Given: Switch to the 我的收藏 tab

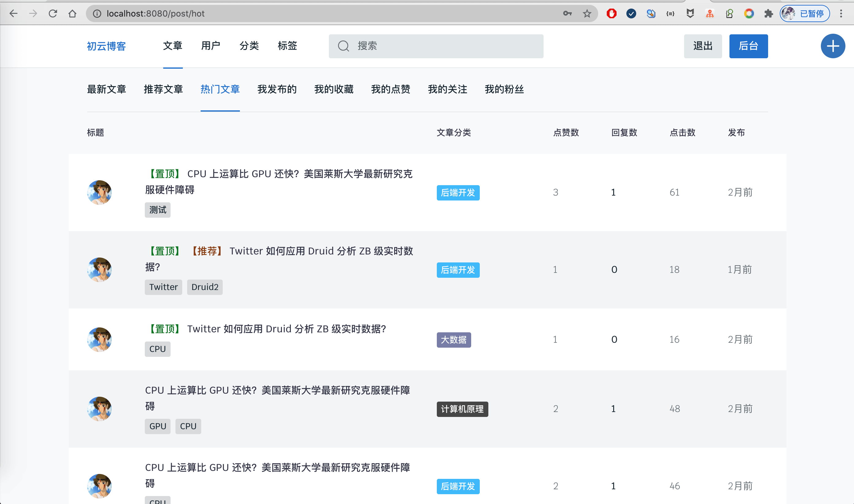Looking at the screenshot, I should pos(334,89).
